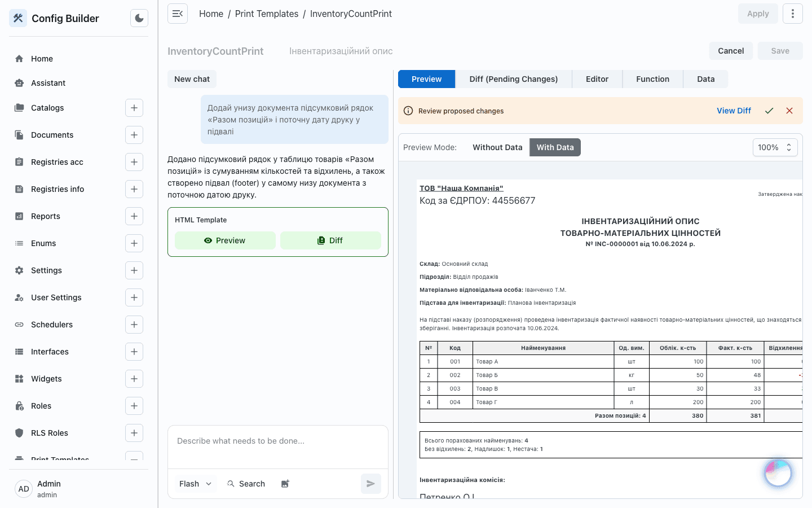Collapse the sidebar menu icon

click(x=178, y=14)
